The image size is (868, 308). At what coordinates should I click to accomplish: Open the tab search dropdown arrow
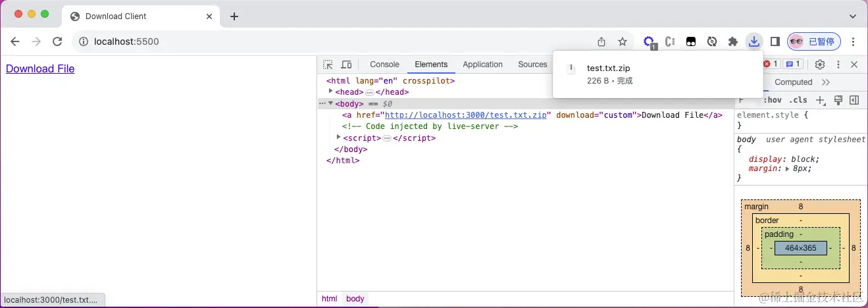point(853,16)
